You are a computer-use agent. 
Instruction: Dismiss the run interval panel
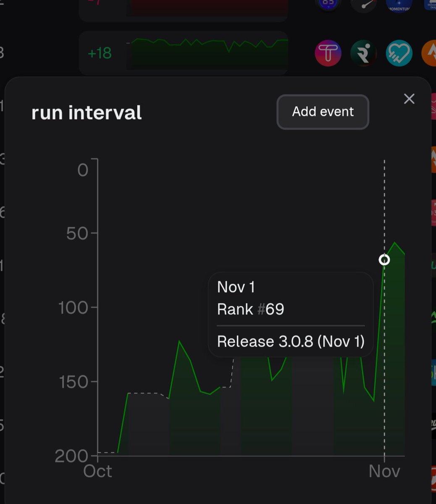[409, 99]
